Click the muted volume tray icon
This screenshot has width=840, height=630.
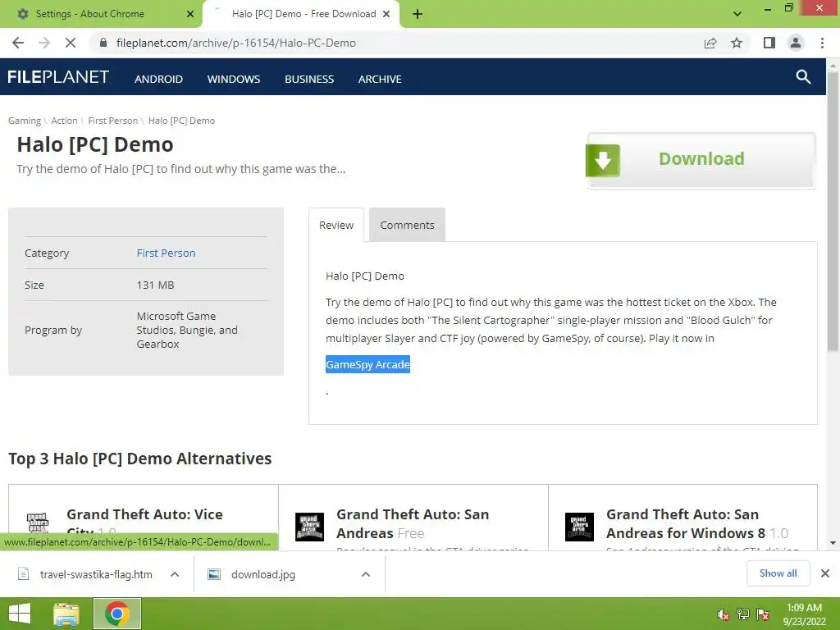click(723, 614)
